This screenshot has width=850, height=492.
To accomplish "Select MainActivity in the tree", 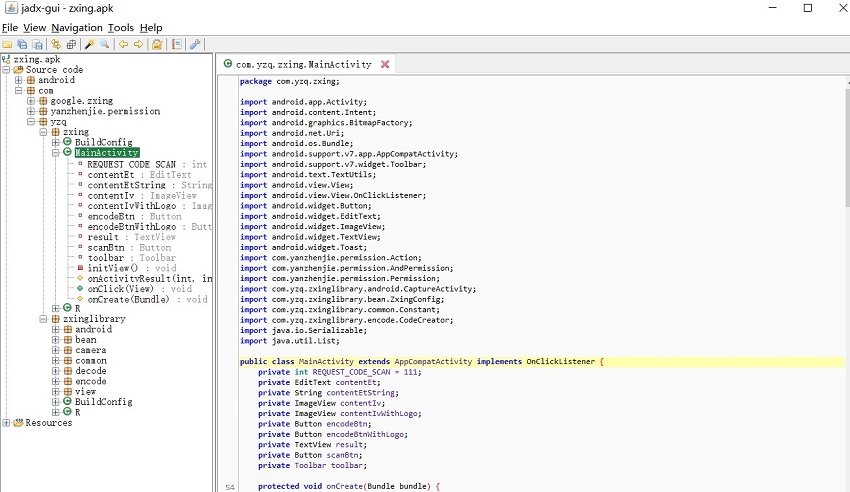I will [x=107, y=153].
